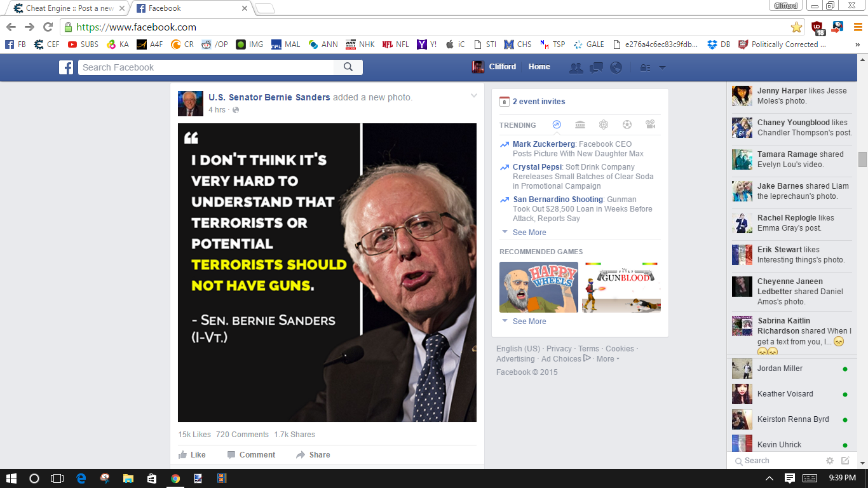Open the Sanders post options chevron
Screen dimensions: 868x488
tap(473, 94)
